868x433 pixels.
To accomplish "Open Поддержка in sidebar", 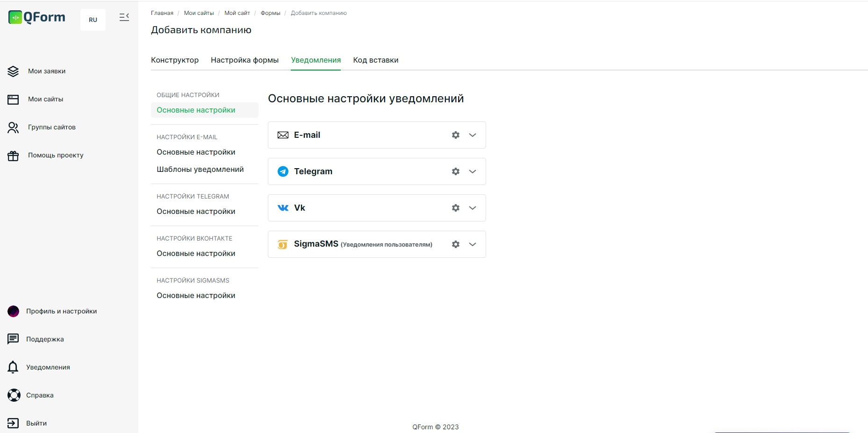I will point(45,339).
